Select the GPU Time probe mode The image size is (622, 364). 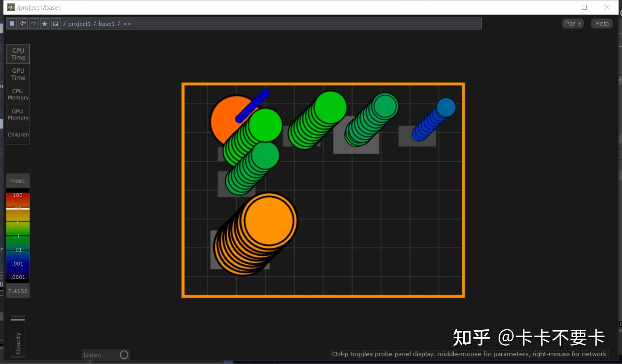point(18,74)
